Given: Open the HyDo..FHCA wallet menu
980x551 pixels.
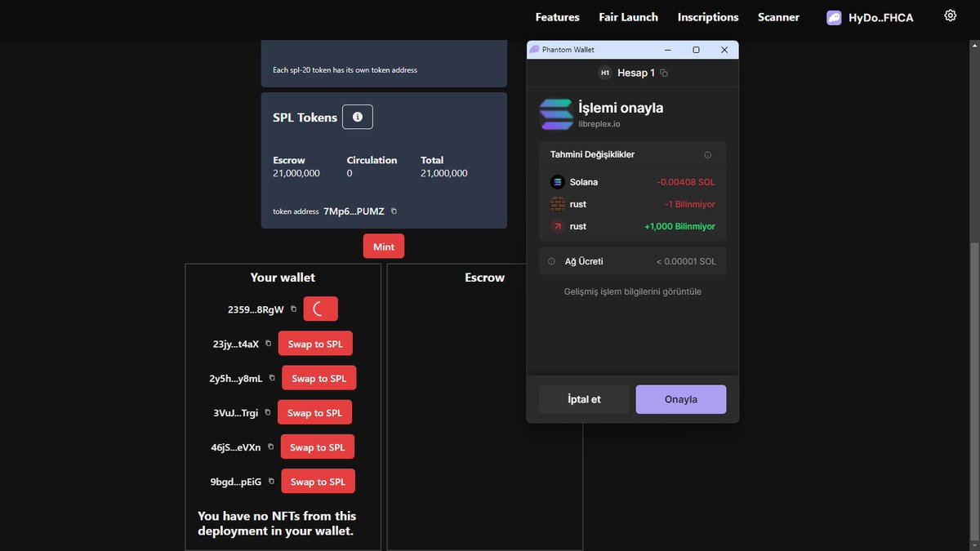Looking at the screenshot, I should point(870,17).
